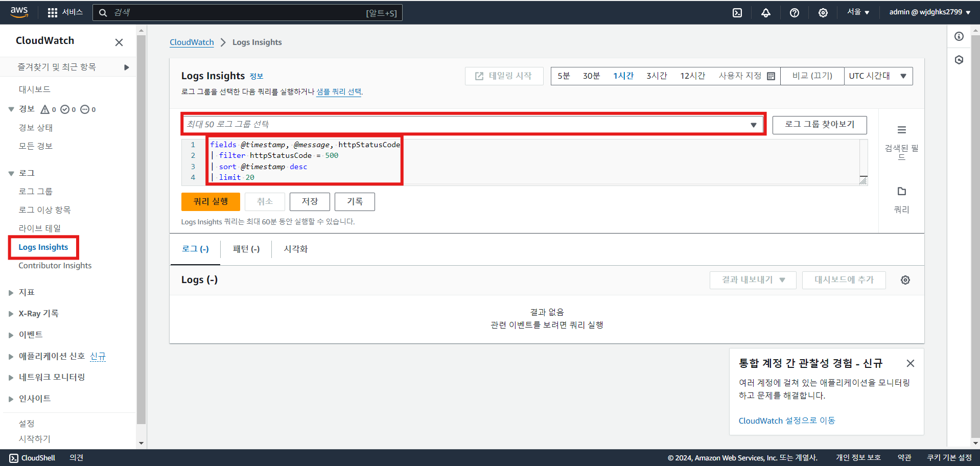Select the 5분 time range

tap(564, 76)
